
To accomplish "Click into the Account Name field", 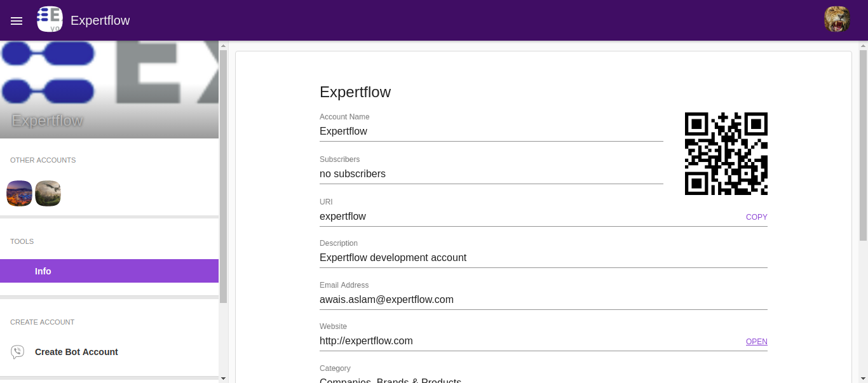I will pyautogui.click(x=491, y=131).
